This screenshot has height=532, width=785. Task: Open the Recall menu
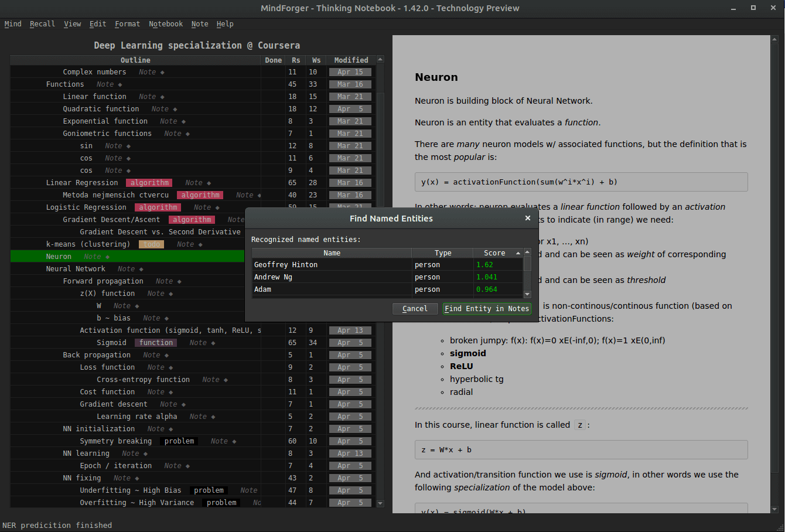point(42,24)
